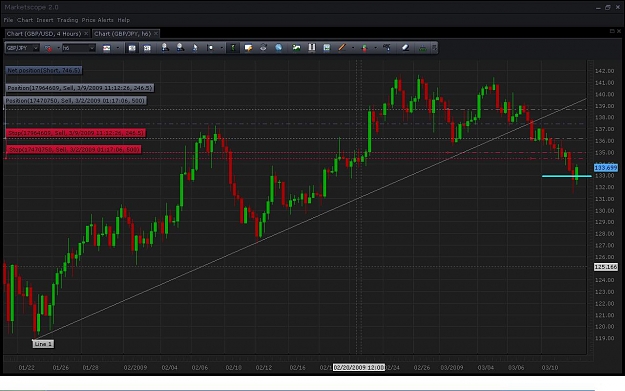Click the orange comment label icon
The height and width of the screenshot is (391, 625).
248,48
